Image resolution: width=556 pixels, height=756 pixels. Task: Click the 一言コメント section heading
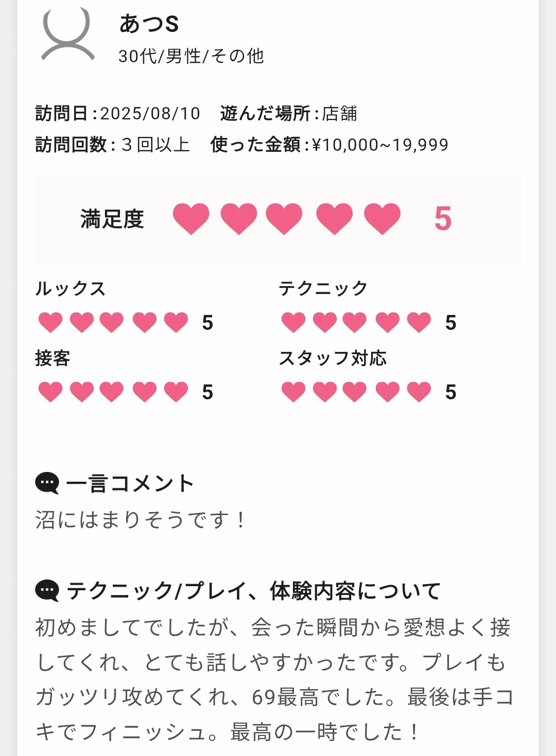tap(130, 484)
